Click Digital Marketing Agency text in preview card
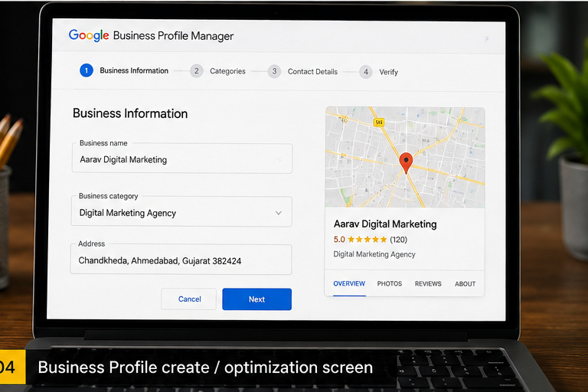The width and height of the screenshot is (588, 392). 374,254
